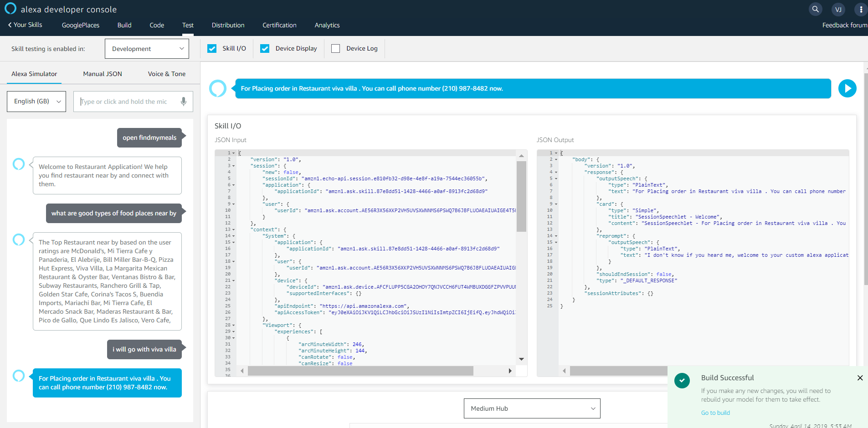Open search with the magnifier icon
The image size is (868, 428).
pos(816,9)
